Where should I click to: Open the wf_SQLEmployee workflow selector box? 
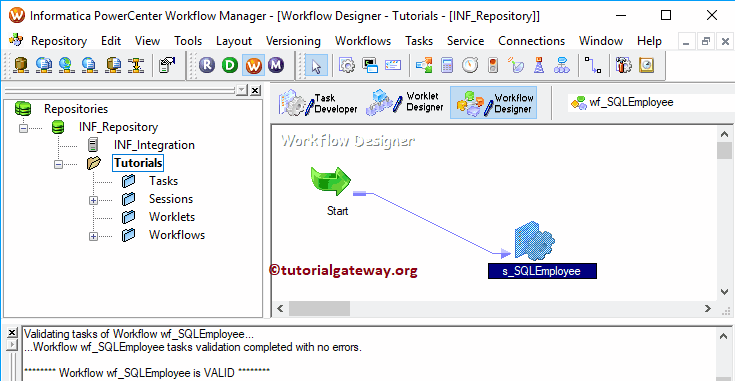(652, 102)
